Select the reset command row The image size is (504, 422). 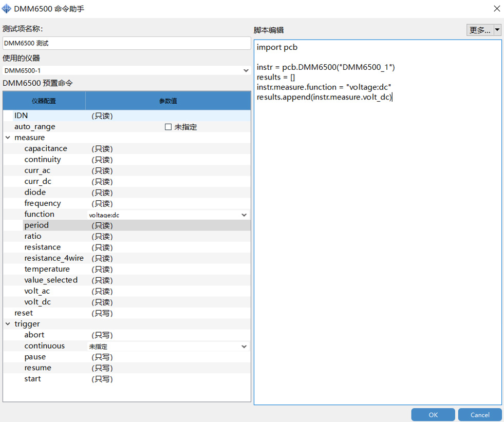tap(24, 313)
